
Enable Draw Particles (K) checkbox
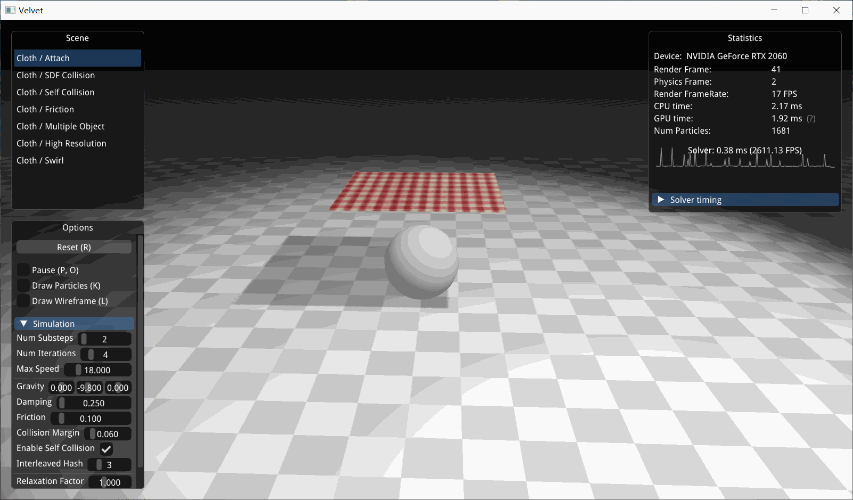pyautogui.click(x=23, y=285)
